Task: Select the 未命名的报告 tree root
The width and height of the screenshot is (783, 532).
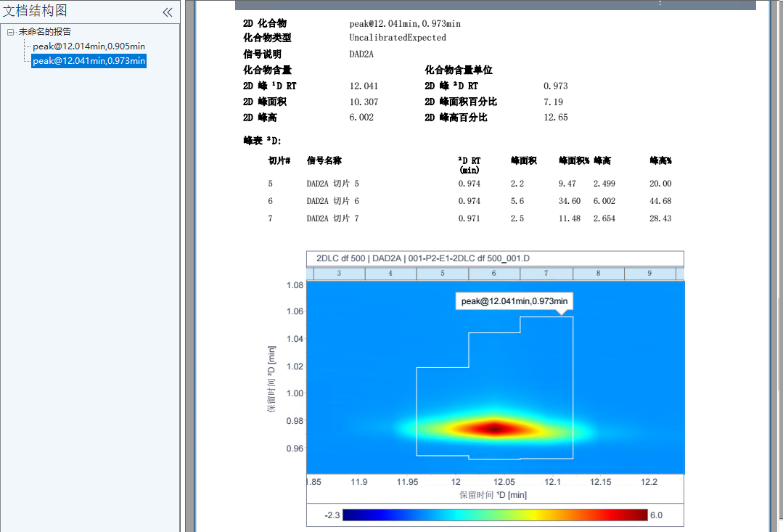Action: click(45, 31)
